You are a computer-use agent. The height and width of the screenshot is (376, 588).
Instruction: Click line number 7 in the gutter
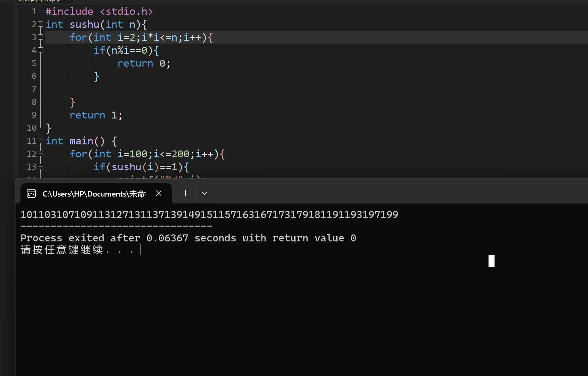34,89
